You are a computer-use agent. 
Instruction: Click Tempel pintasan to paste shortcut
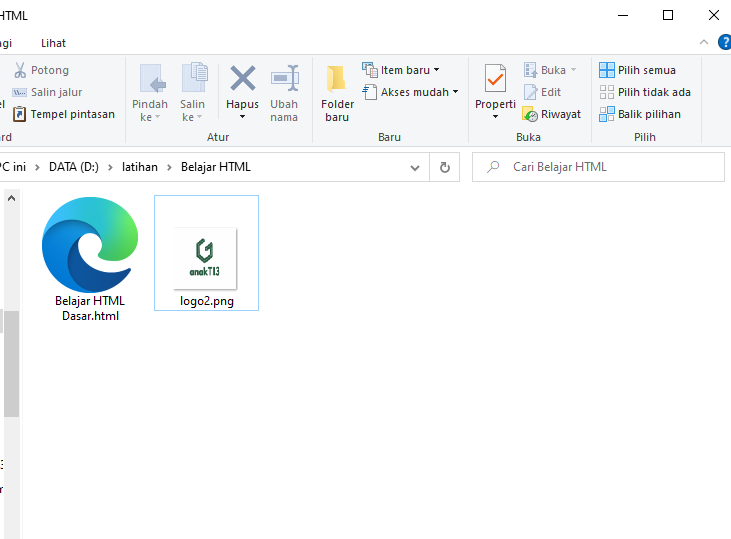coord(64,114)
